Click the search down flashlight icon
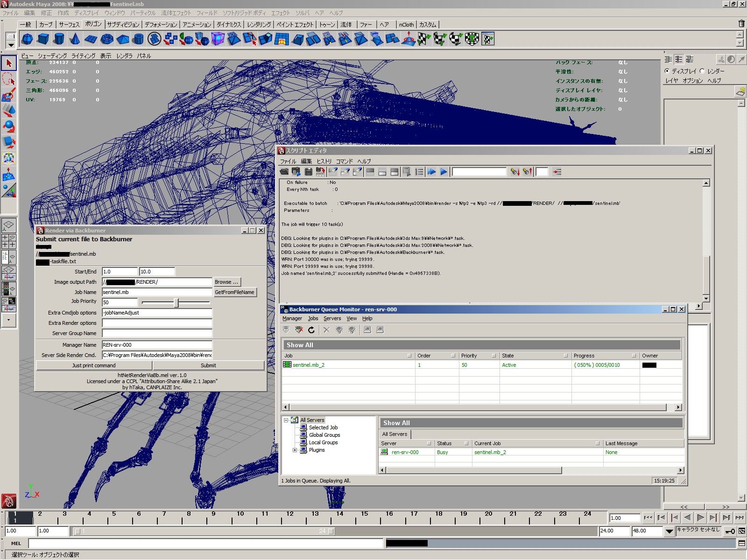747x560 pixels. tap(515, 172)
